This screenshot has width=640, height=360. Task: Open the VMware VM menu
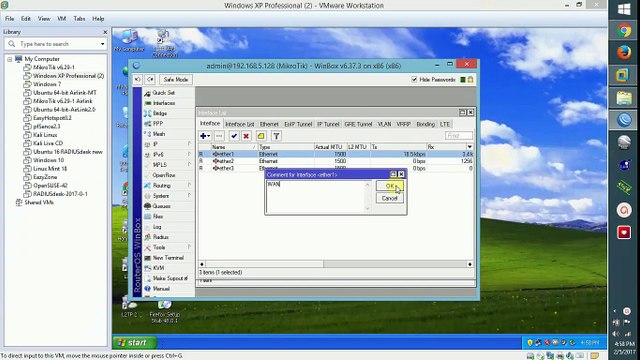pyautogui.click(x=62, y=19)
